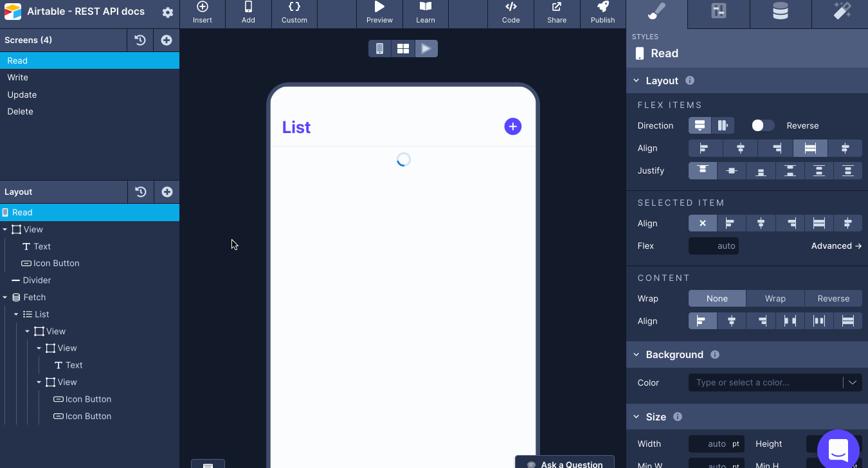Open the Code toolbar item
The width and height of the screenshot is (868, 468).
[x=511, y=14]
